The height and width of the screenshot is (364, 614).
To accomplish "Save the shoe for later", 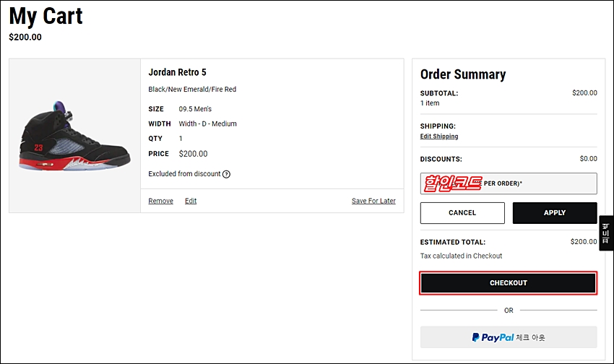I will tap(373, 201).
